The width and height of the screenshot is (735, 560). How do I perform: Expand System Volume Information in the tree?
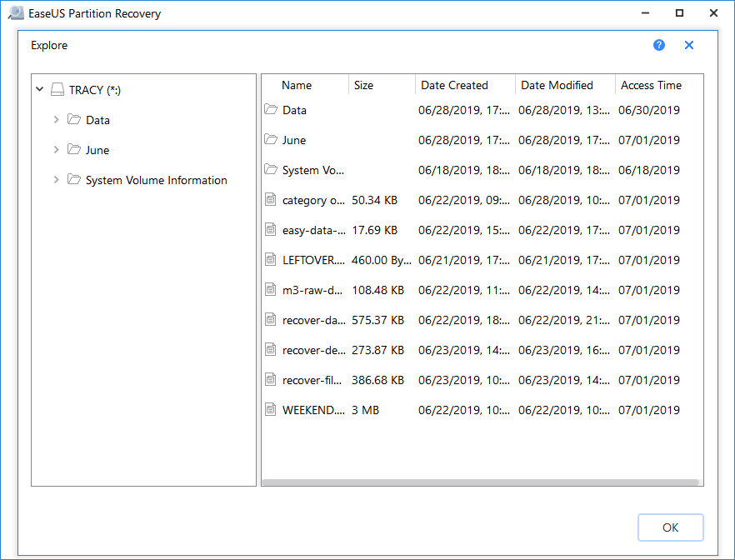[56, 179]
